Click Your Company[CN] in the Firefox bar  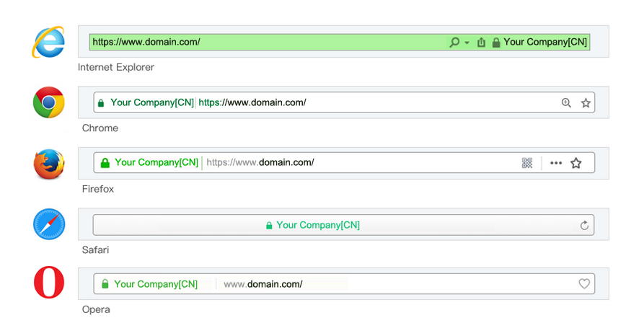click(x=156, y=162)
